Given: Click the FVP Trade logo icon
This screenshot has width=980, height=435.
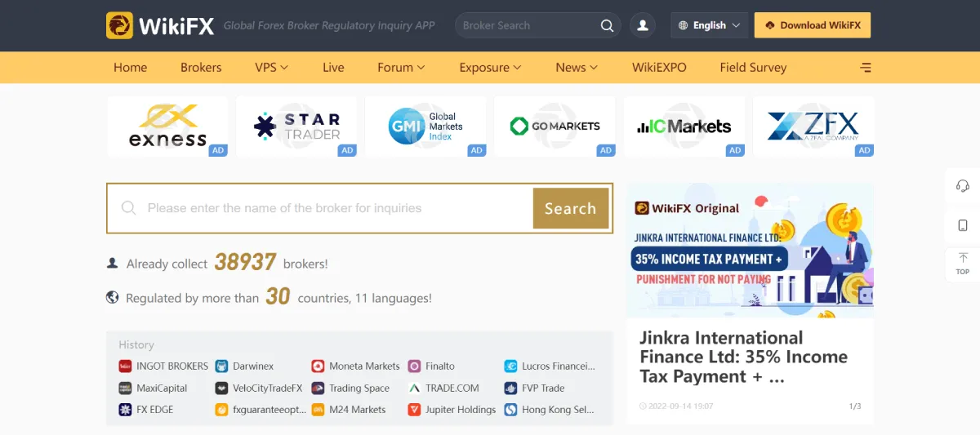Looking at the screenshot, I should click(x=511, y=388).
